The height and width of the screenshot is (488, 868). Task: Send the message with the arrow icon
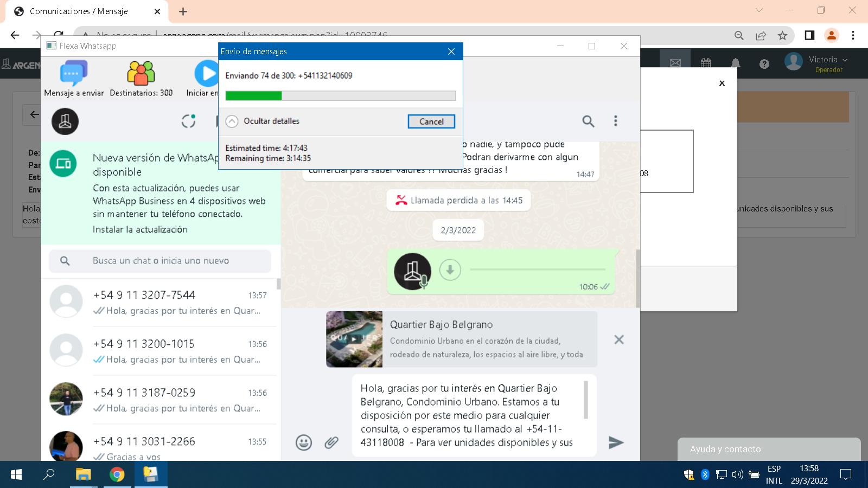pyautogui.click(x=616, y=442)
